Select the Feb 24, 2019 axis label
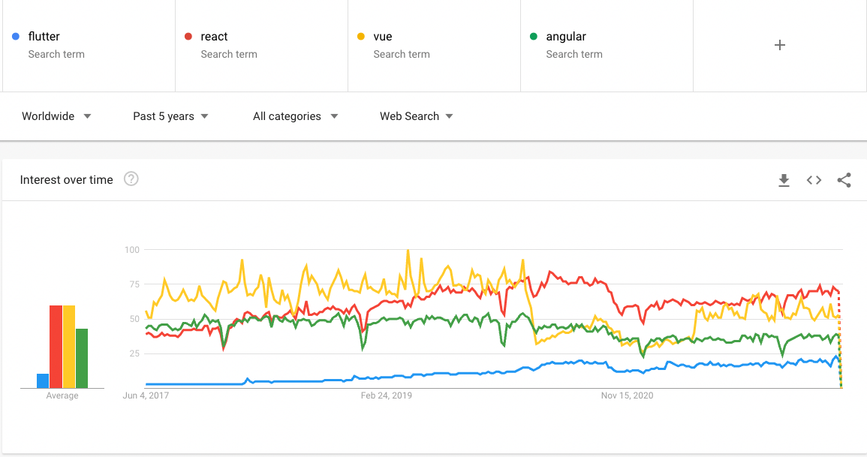 pyautogui.click(x=386, y=396)
